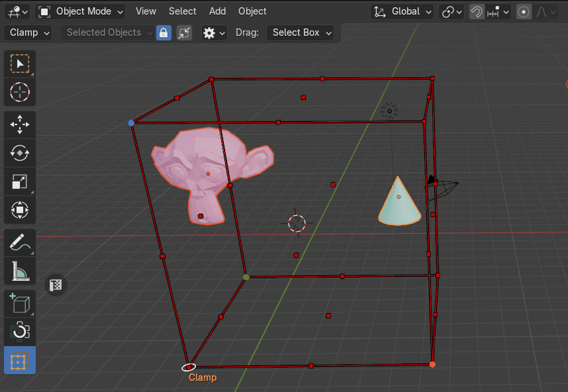Open the Drag Select Box dropdown
This screenshot has width=568, height=392.
[300, 32]
